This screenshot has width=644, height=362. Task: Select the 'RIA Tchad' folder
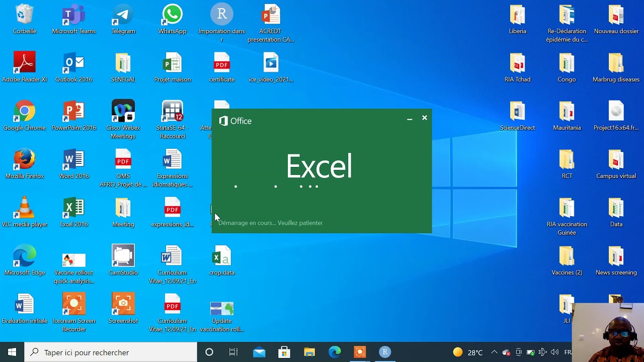tap(518, 67)
